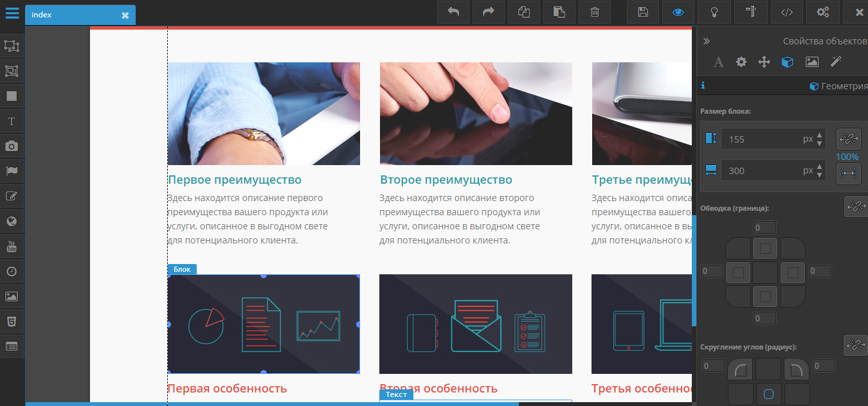The height and width of the screenshot is (406, 868).
Task: Select the picture gallery tool in sidebar
Action: 12,297
